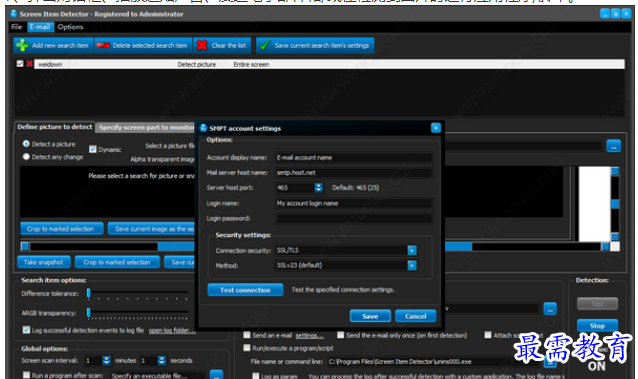The image size is (638, 379).
Task: Click the Add new search item button
Action: point(53,45)
